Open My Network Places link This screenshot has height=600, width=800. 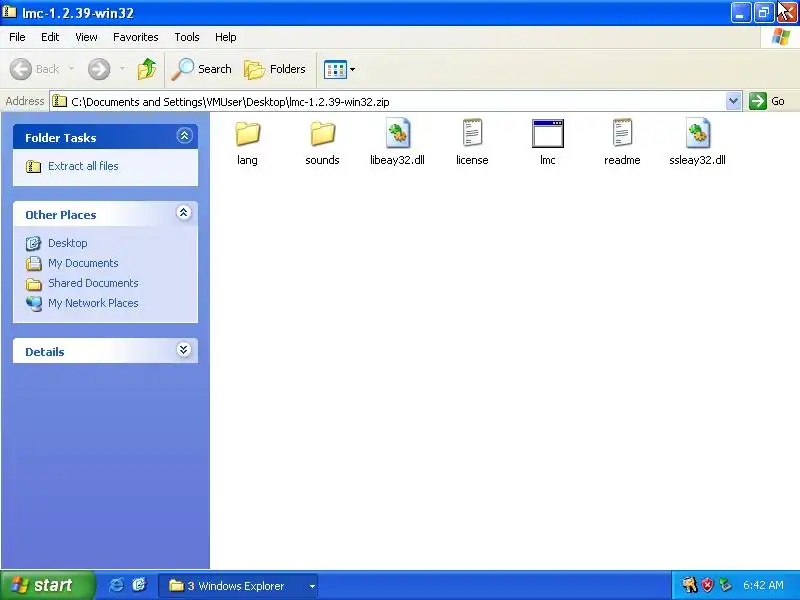tap(93, 303)
